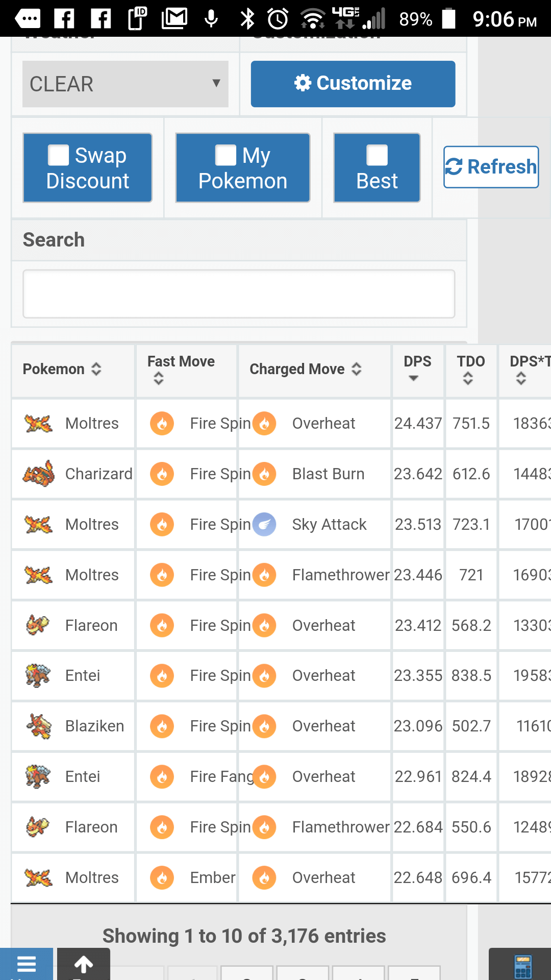Click Flareon sprite in Flamethrower 22.684 row
551x980 pixels.
(38, 827)
